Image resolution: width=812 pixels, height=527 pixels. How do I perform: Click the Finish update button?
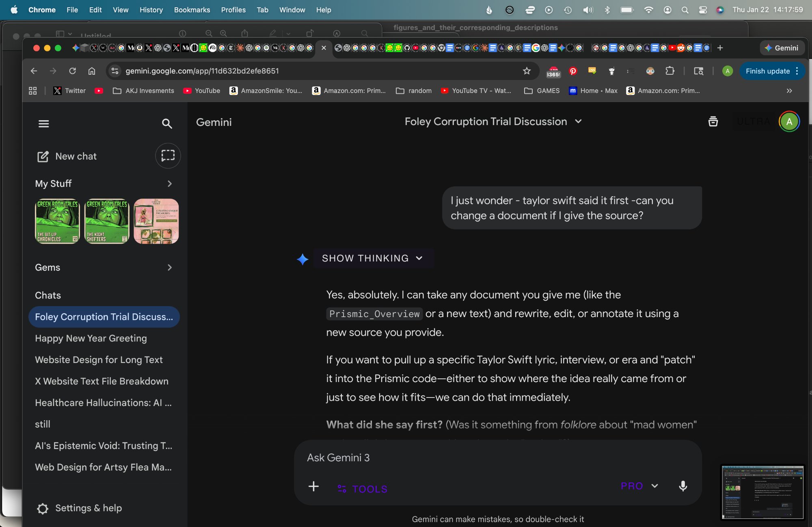767,71
